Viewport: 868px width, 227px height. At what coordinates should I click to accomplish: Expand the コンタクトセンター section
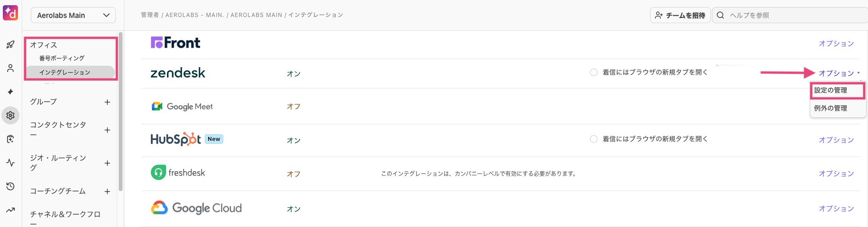[107, 130]
